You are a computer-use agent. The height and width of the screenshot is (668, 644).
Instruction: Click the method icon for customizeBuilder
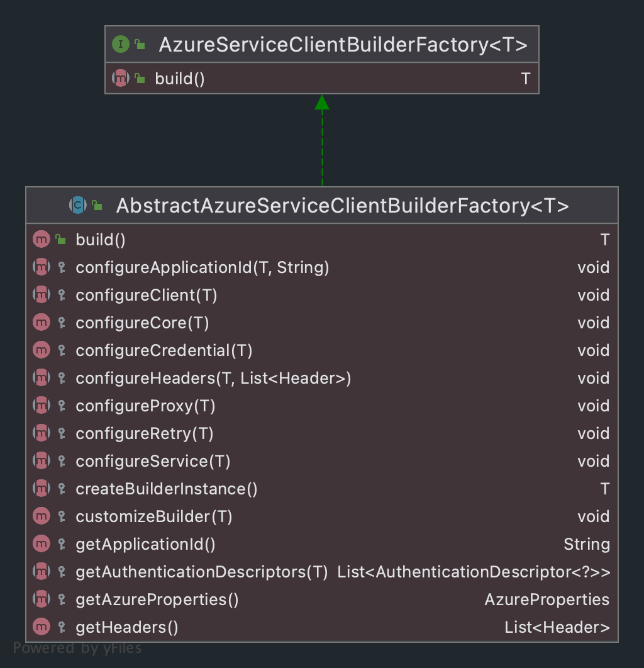click(42, 516)
